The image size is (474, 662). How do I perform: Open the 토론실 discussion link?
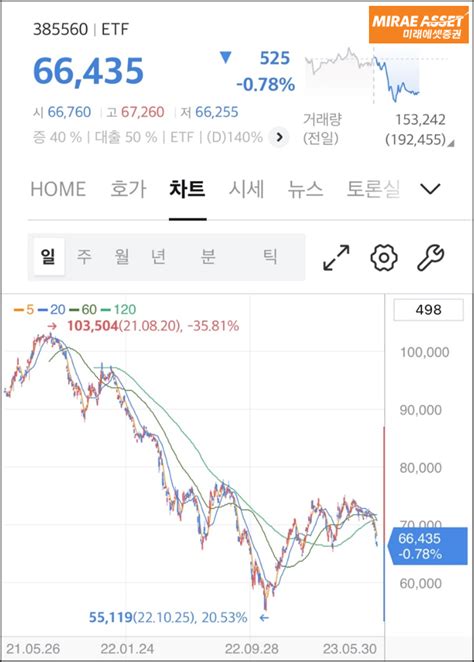[x=373, y=189]
